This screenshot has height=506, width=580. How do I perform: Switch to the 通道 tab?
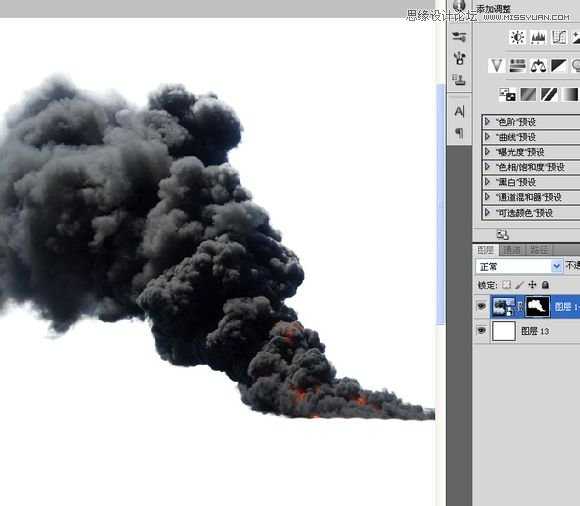pos(512,250)
